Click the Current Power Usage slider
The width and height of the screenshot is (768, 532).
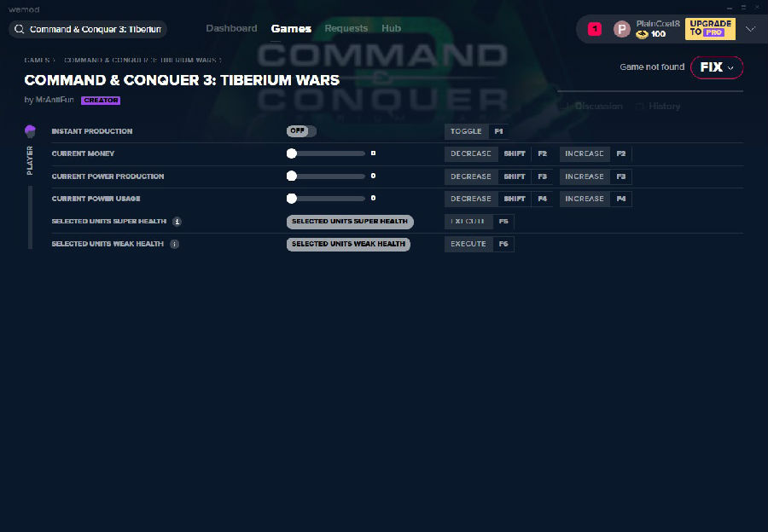click(326, 199)
